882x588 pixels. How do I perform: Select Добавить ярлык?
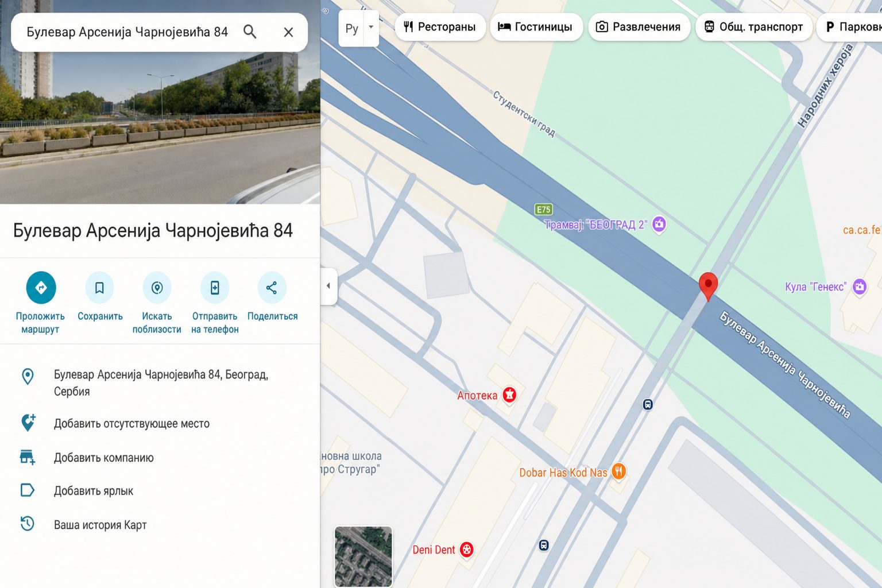(94, 491)
